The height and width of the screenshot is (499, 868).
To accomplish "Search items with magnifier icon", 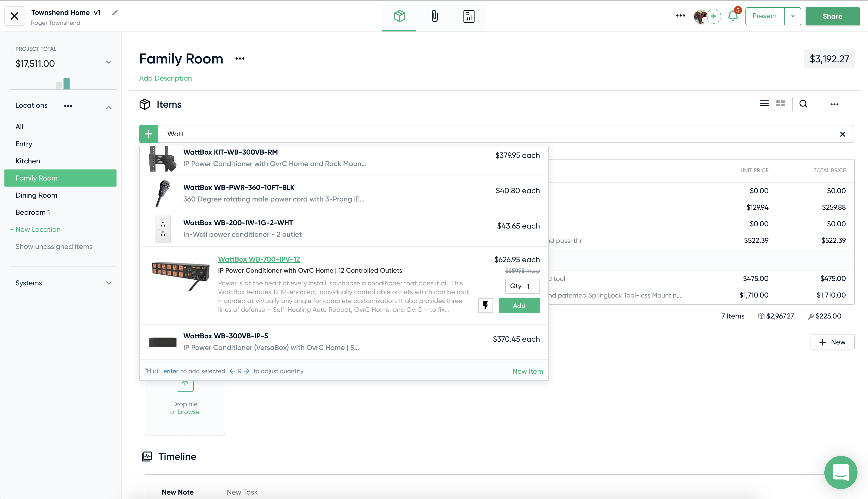I will 803,104.
